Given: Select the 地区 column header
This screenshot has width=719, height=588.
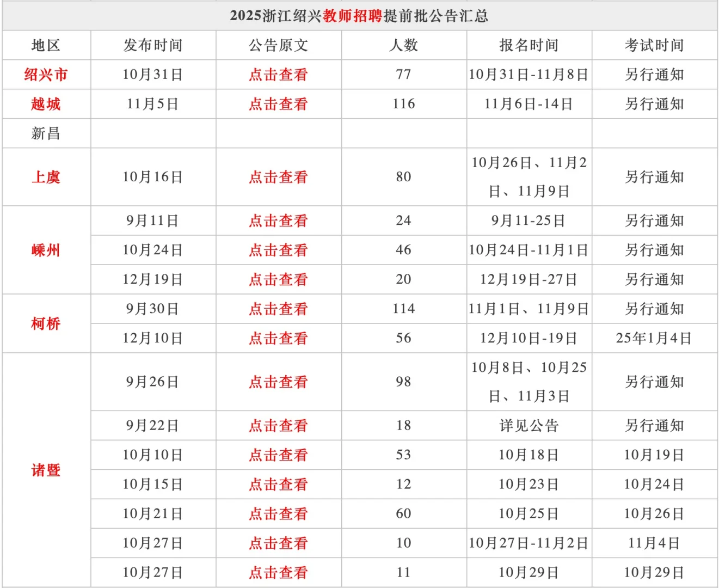Looking at the screenshot, I should click(x=46, y=45).
